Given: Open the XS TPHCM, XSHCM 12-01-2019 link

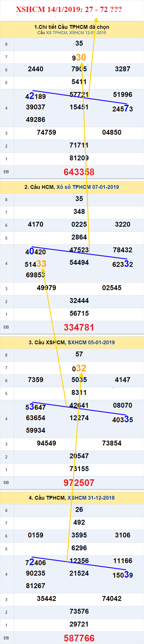Looking at the screenshot, I should [x=76, y=33].
